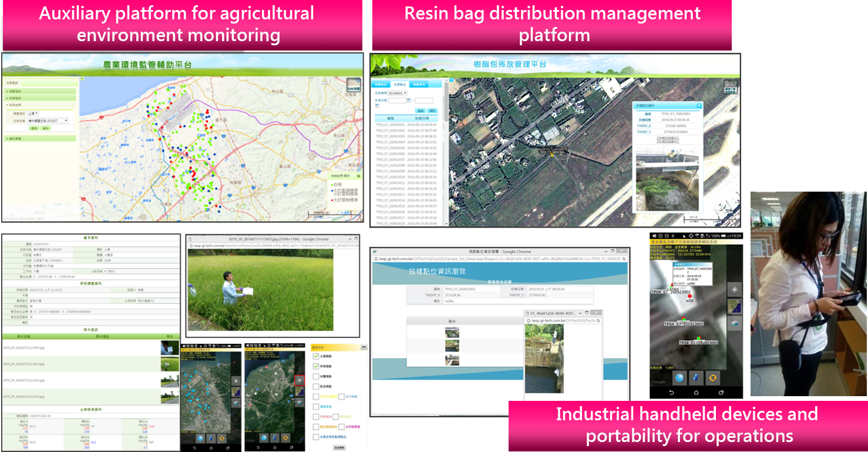Image resolution: width=868 pixels, height=452 pixels.
Task: Click blue clear button in resin platform panel
Action: (x=432, y=111)
